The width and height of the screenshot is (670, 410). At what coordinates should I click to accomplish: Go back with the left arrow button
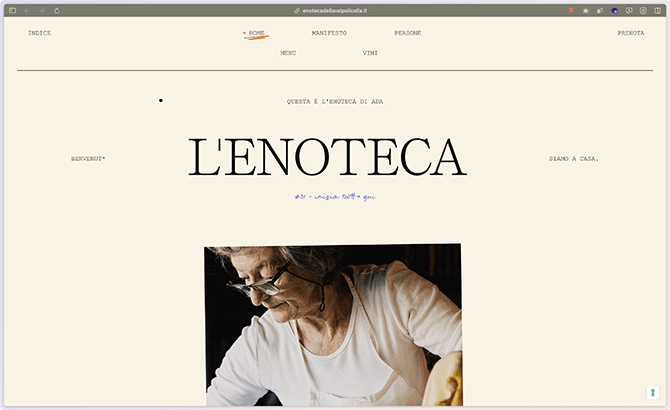coord(27,11)
